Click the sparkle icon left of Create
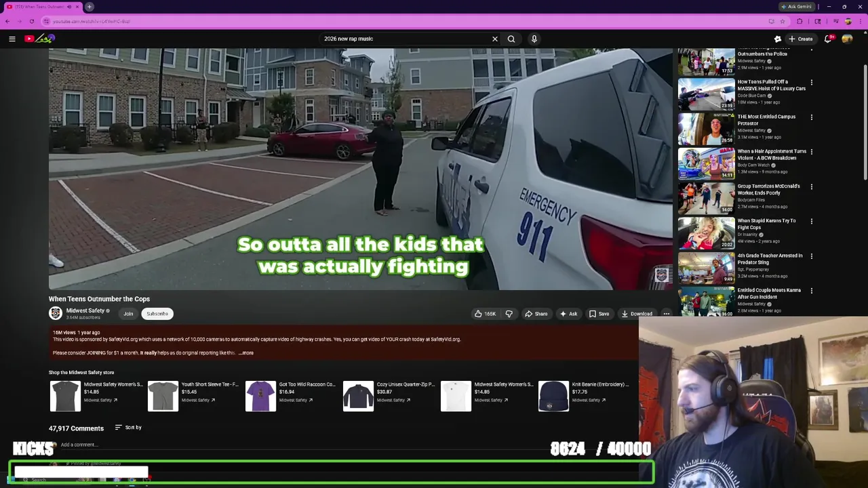Viewport: 868px width, 488px height. pyautogui.click(x=778, y=39)
